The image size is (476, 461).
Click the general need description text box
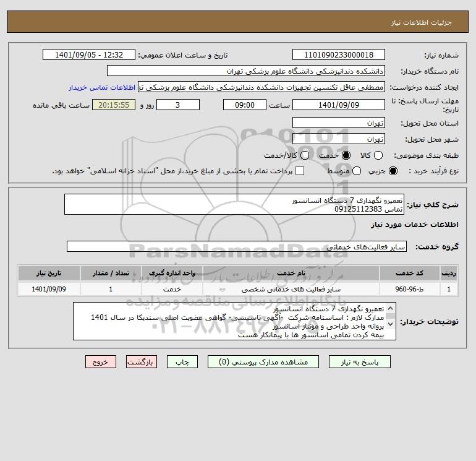[x=234, y=205]
